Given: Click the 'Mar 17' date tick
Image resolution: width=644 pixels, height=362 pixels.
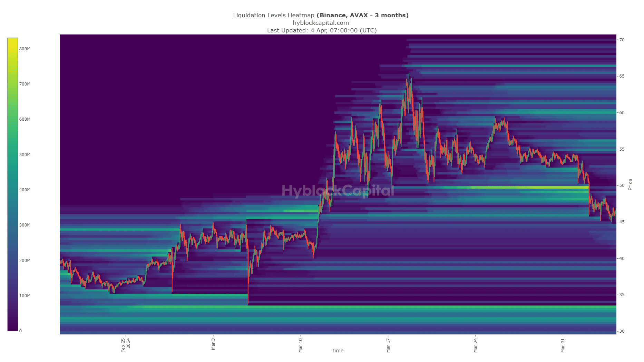Looking at the screenshot, I should tap(388, 345).
